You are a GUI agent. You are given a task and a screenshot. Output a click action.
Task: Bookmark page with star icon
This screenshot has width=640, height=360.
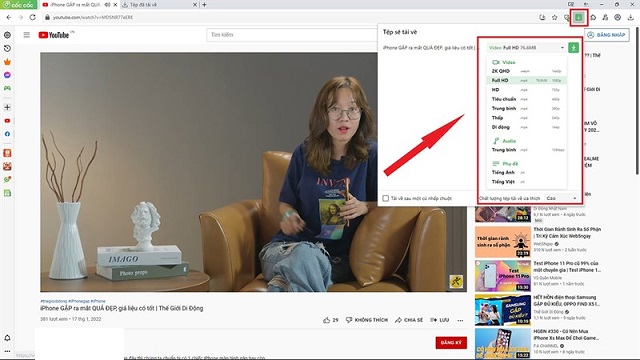tap(554, 17)
